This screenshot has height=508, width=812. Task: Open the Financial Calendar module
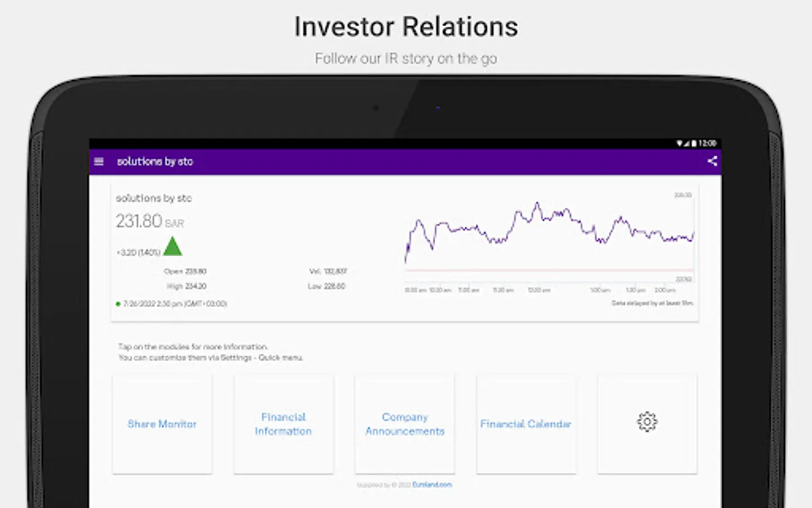click(x=526, y=424)
